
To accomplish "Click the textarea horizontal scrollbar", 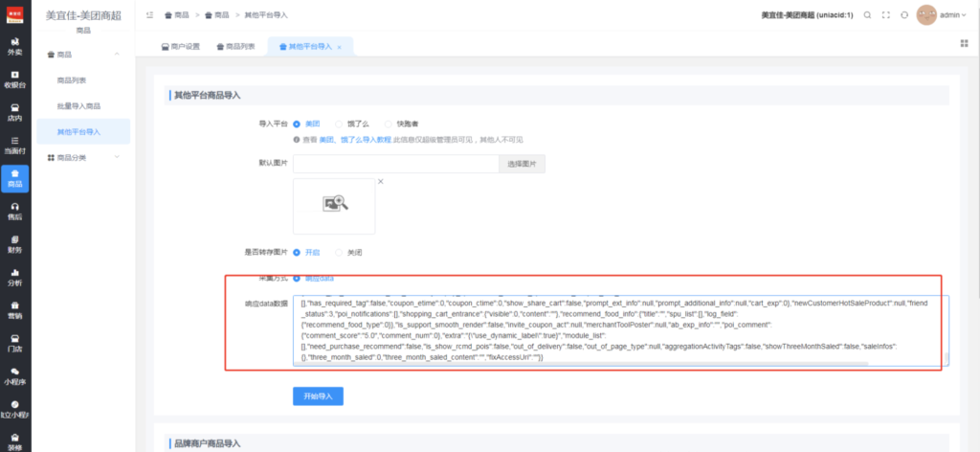I will 583,363.
